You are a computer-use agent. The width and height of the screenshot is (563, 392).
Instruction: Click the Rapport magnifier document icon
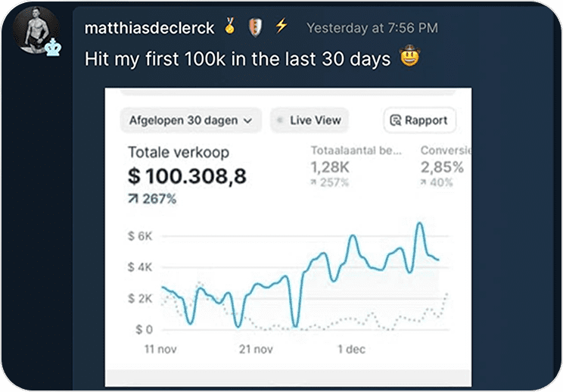click(395, 120)
